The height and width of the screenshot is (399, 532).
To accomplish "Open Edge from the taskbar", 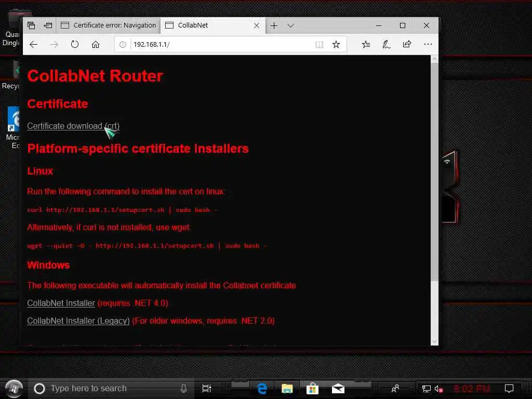I will point(262,389).
